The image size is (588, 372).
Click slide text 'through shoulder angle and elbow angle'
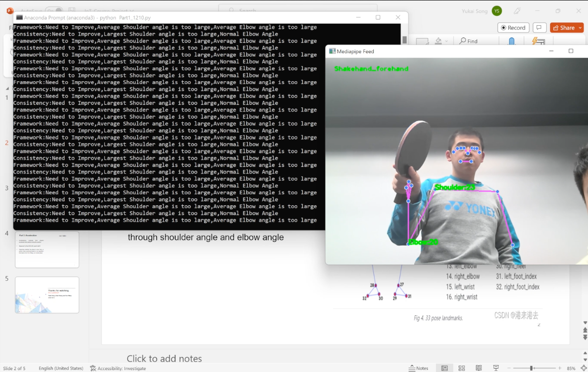[206, 237]
